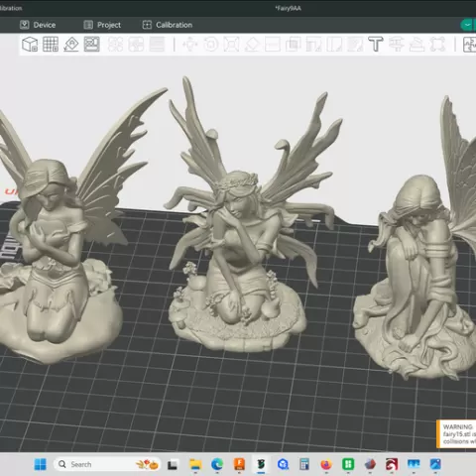The height and width of the screenshot is (476, 476).
Task: Open the Mesh boolean tool
Action: pyautogui.click(x=294, y=45)
